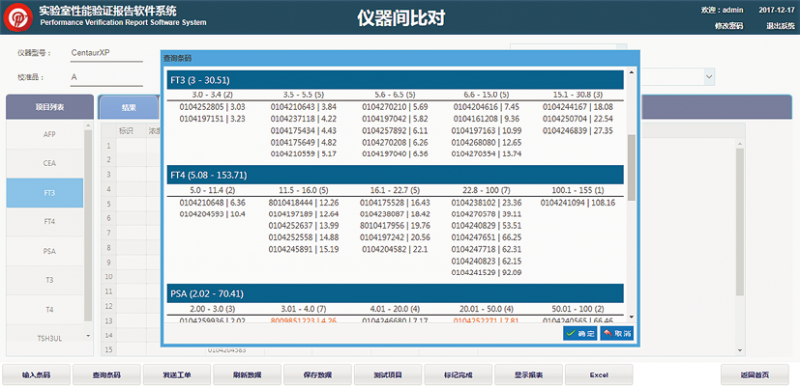The width and height of the screenshot is (800, 387).
Task: Click the red company logo icon
Action: [x=18, y=17]
